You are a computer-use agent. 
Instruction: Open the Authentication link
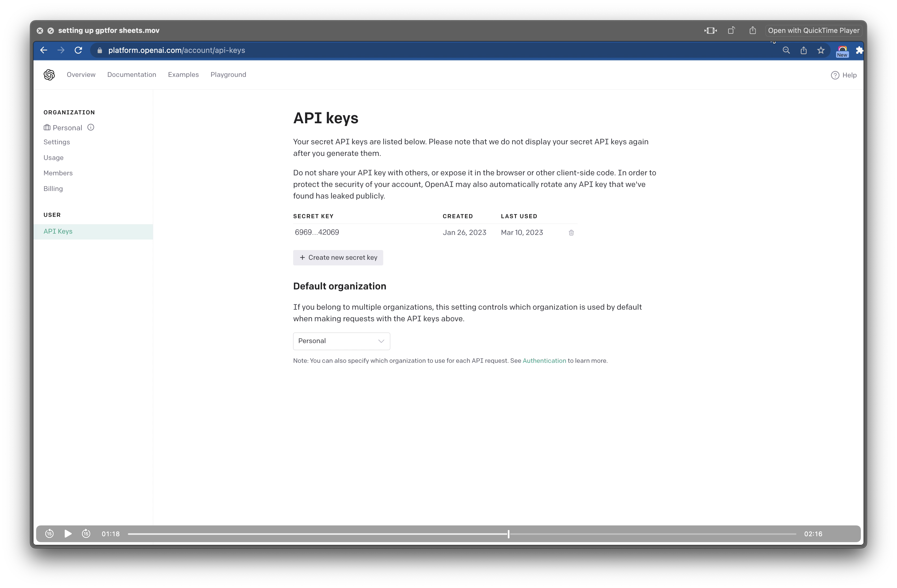click(x=544, y=361)
